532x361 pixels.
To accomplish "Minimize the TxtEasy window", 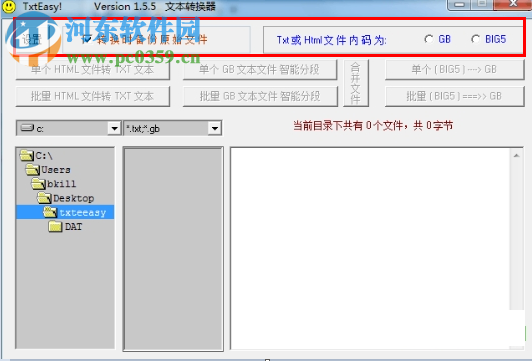I will pos(459,5).
